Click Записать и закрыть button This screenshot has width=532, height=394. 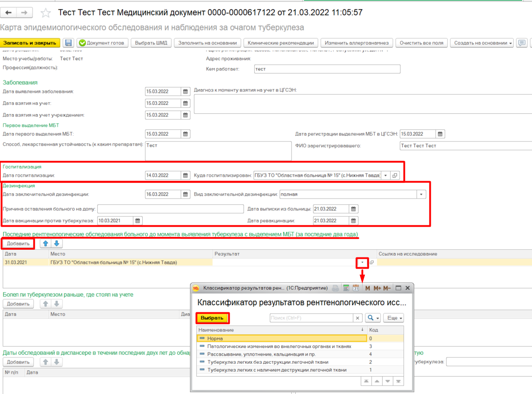pos(30,43)
